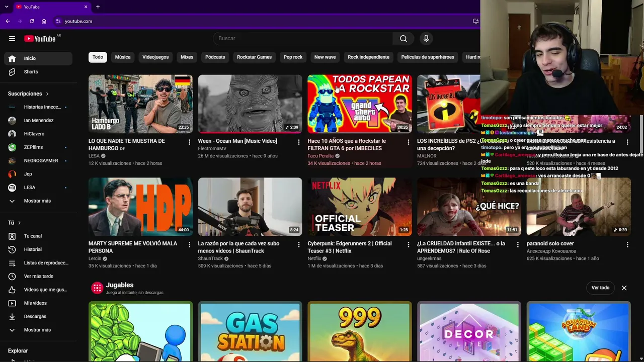Open Shorts in the sidebar
Viewport: 644px width, 362px height.
(x=38, y=72)
